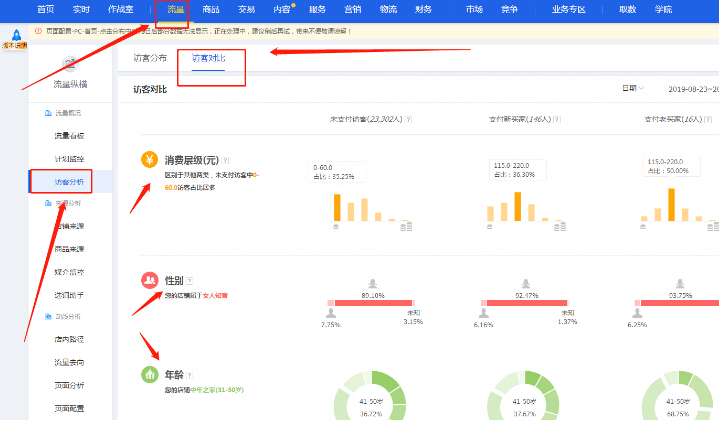Click the green 年龄 icon
The image size is (719, 421).
tap(149, 374)
